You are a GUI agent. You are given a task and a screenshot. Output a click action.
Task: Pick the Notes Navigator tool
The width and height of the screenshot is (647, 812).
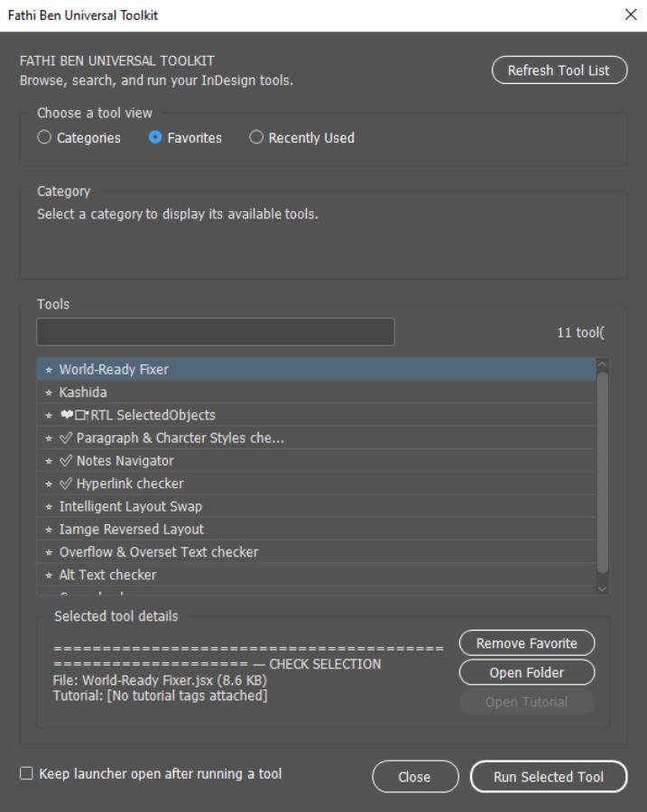click(x=317, y=460)
